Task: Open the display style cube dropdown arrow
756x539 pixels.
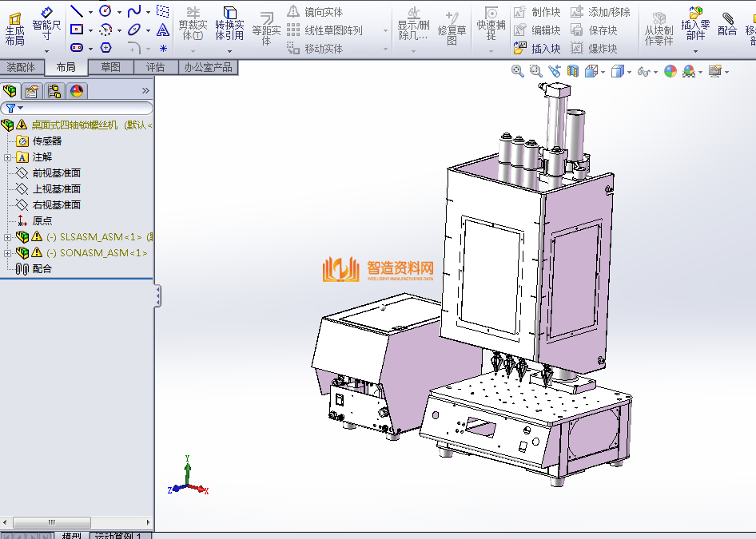Action: tap(629, 72)
